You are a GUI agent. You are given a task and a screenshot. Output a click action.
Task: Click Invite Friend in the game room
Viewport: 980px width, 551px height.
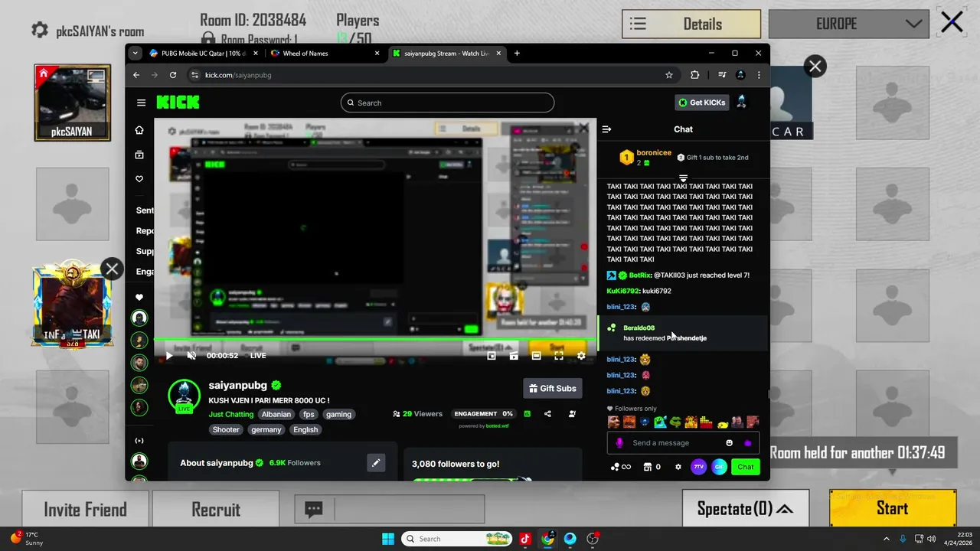click(x=85, y=510)
